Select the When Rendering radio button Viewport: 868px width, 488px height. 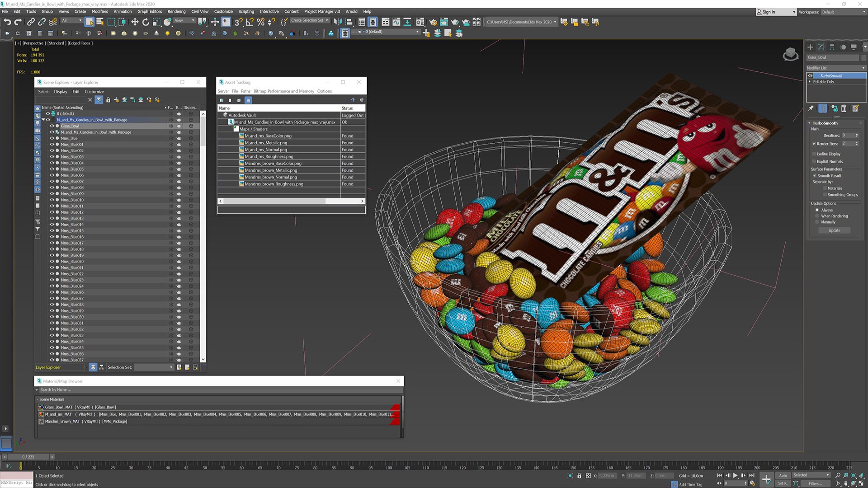coord(817,216)
